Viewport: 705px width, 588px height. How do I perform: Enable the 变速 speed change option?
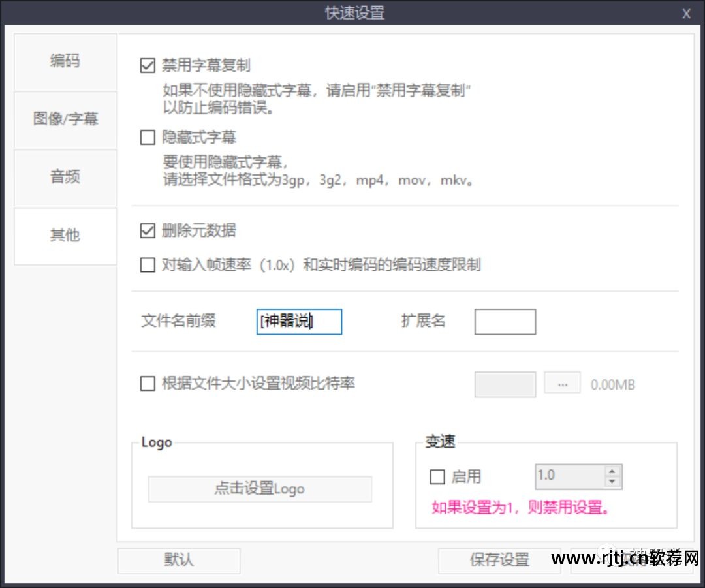point(437,477)
